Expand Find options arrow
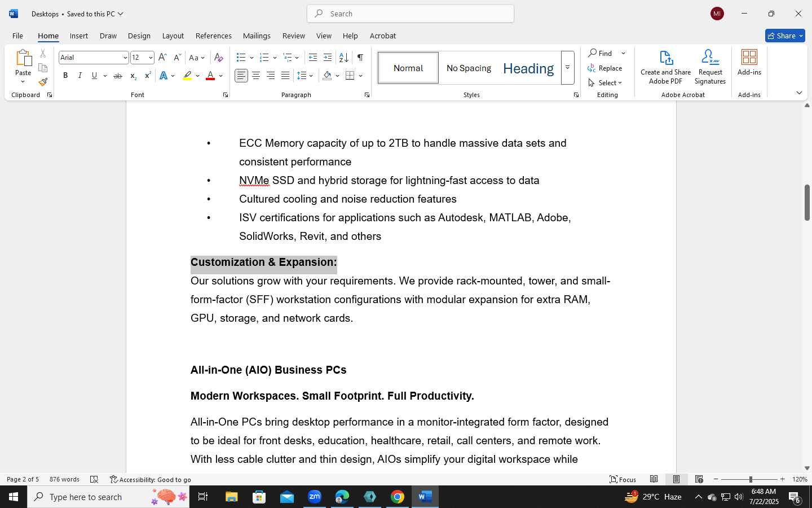This screenshot has width=812, height=508. click(x=623, y=53)
